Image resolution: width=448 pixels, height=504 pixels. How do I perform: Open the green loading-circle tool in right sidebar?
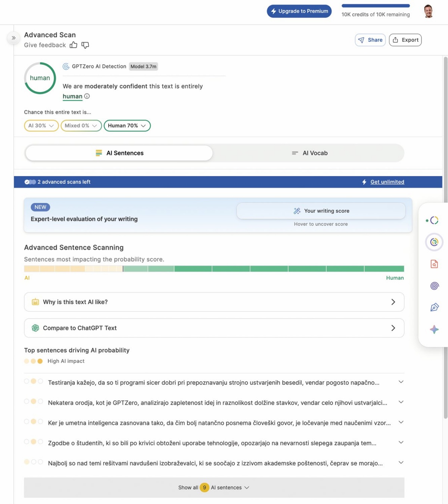(434, 220)
